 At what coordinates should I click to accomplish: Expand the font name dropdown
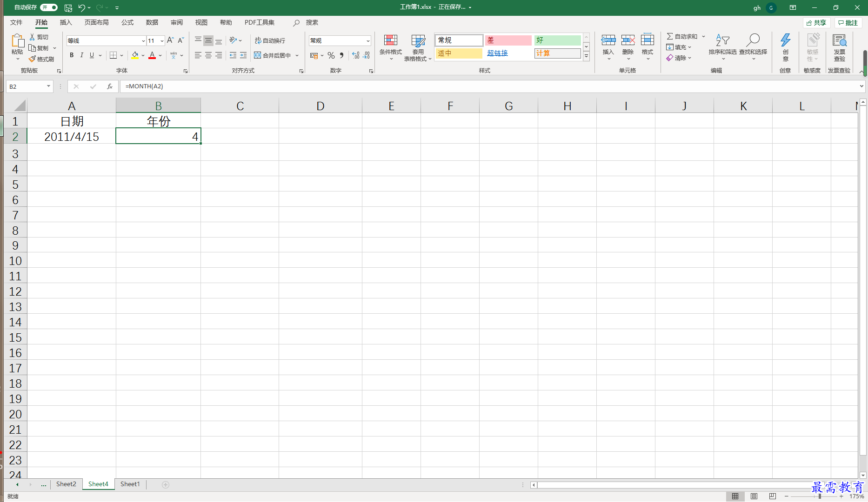[x=143, y=41]
